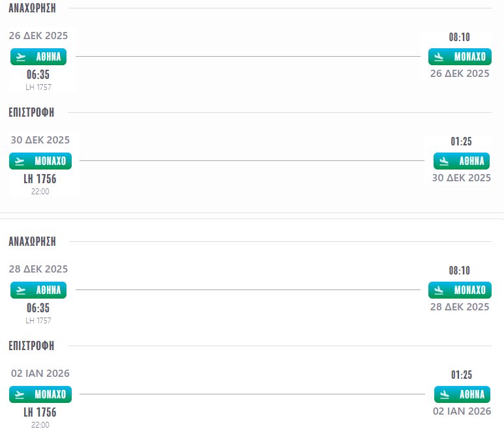This screenshot has width=504, height=429.
Task: Click the 02 ΙΑΝ 2026 date below ΑΘΗΝΑ
Action: (462, 411)
